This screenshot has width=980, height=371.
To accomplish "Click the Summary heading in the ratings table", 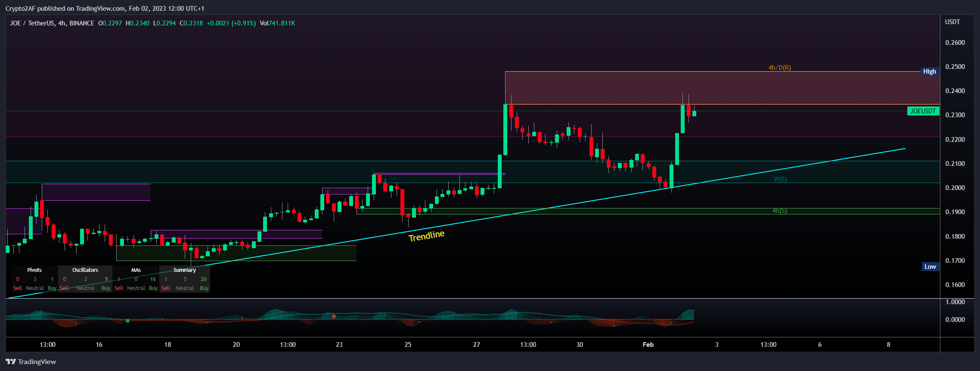I will pyautogui.click(x=185, y=270).
